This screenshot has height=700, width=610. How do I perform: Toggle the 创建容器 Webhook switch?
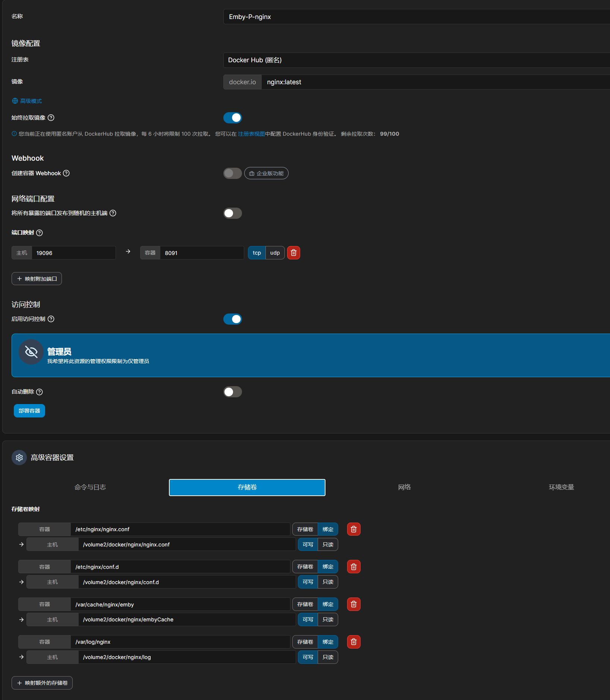tap(233, 173)
